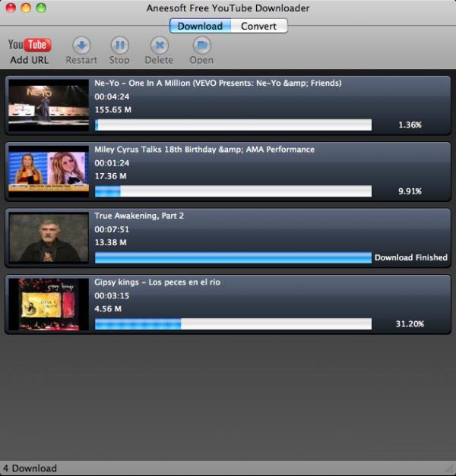Click the title 'Ne-Yo – One In A Million'

[142, 84]
